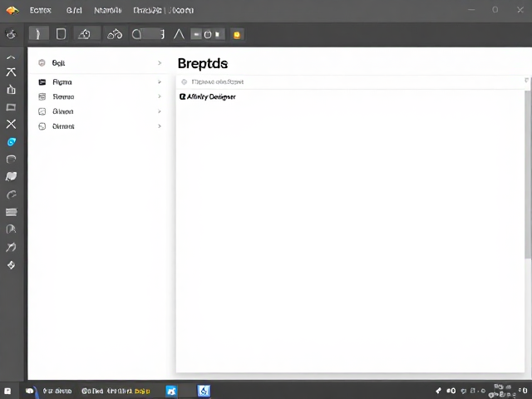Screen dimensions: 532x399
Task: Click the search icon beside the Start button
Action: coord(30,391)
